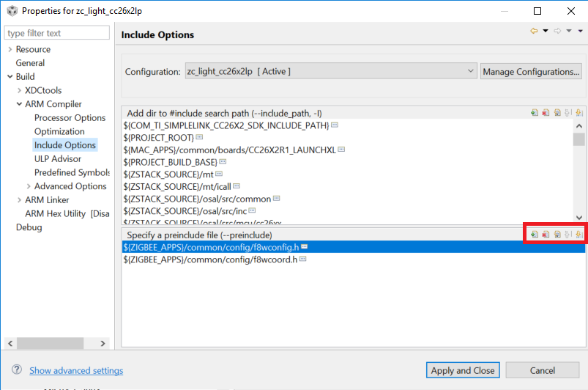Click the forward navigation arrow
This screenshot has width=588, height=390.
pyautogui.click(x=558, y=31)
